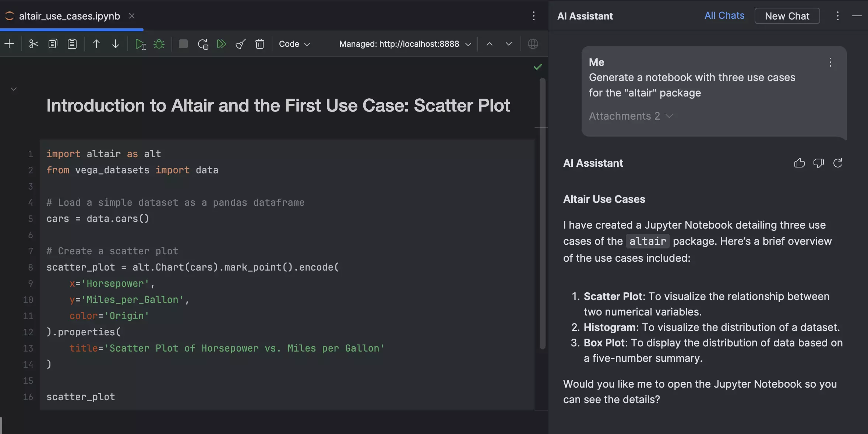Debug the current cell with bug icon
The width and height of the screenshot is (868, 434).
159,44
